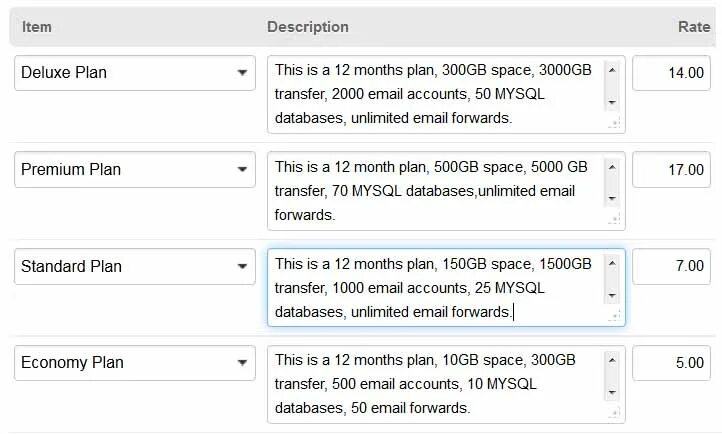Click the Deluxe Plan description text area

437,94
